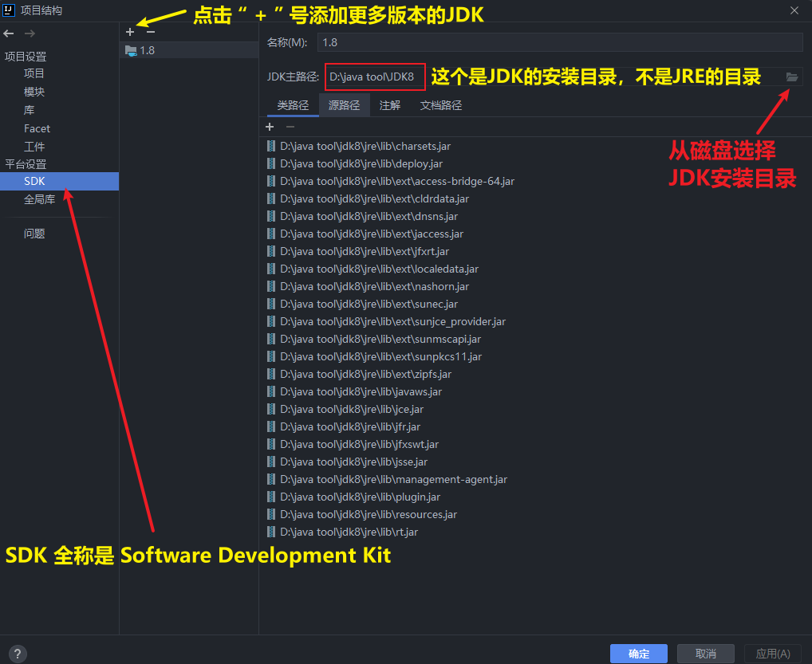812x664 pixels.
Task: Click the back navigation arrow
Action: [x=9, y=33]
